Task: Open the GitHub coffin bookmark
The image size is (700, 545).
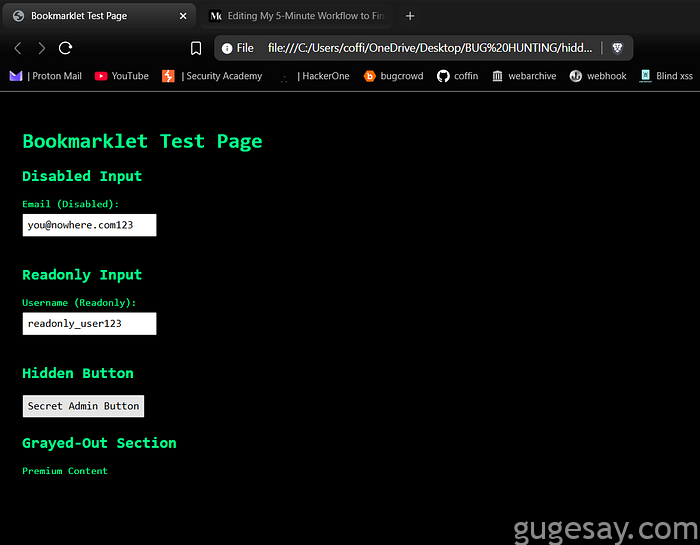Action: point(458,76)
